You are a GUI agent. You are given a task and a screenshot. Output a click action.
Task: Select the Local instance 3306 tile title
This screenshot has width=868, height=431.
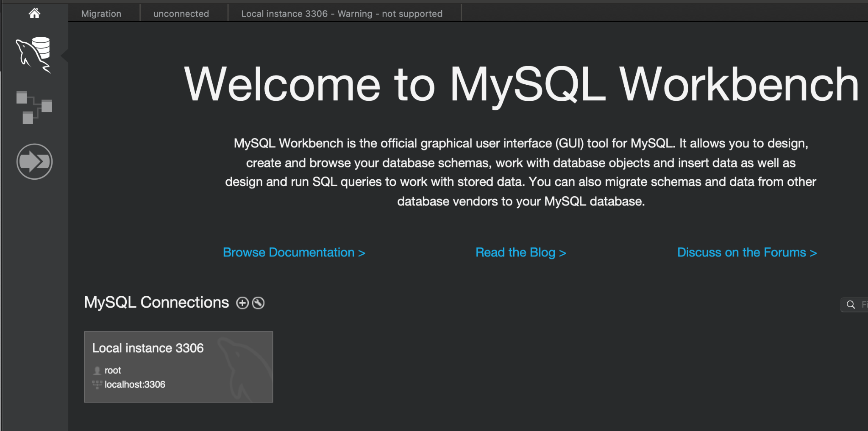148,348
